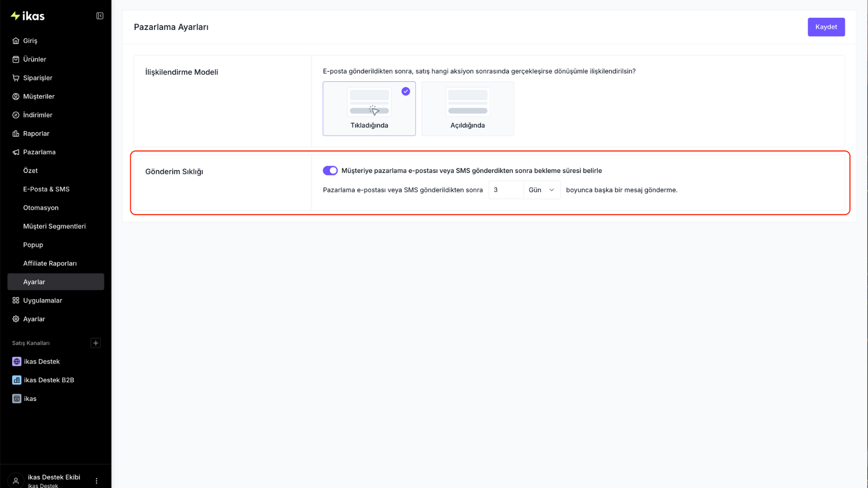This screenshot has height=488, width=868.
Task: Click the Müşteriler person icon
Action: [16, 96]
